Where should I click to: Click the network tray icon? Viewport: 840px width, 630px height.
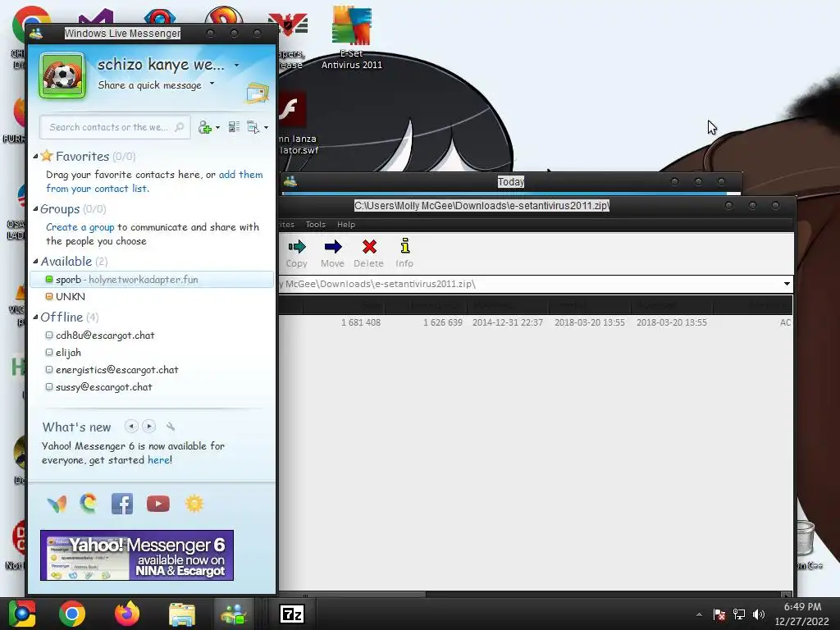(x=739, y=614)
